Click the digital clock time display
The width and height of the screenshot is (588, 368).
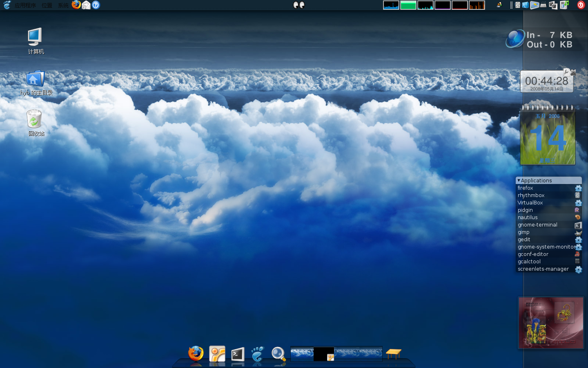pos(546,81)
